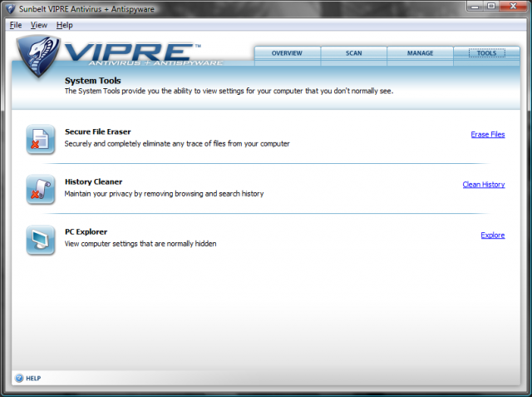Open the Help menu

pos(65,25)
